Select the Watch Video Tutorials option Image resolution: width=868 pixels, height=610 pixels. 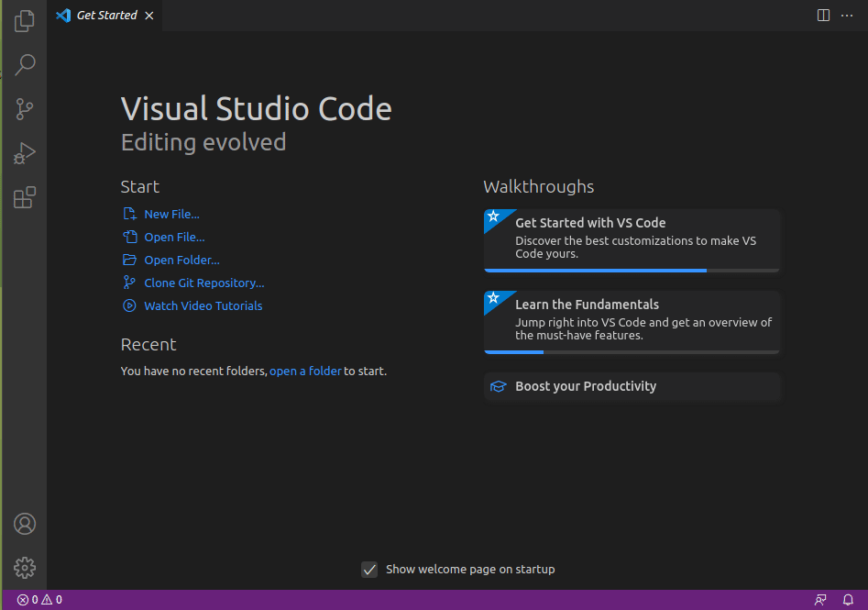click(203, 305)
